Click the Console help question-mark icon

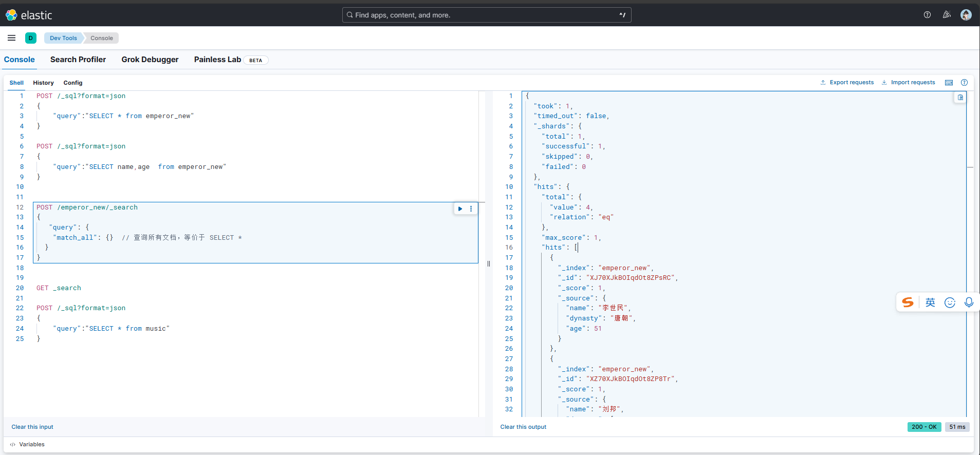pyautogui.click(x=964, y=83)
